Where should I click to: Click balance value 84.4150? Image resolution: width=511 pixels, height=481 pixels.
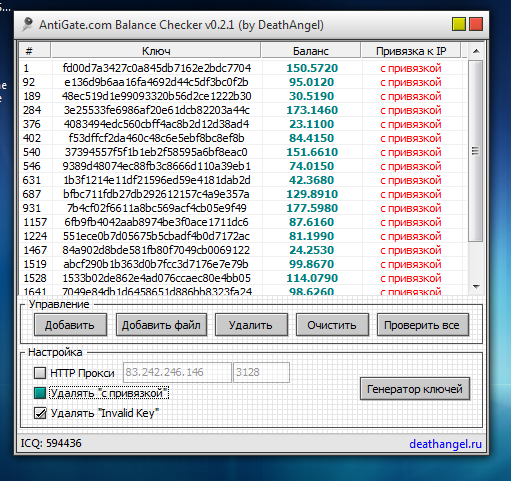[311, 138]
